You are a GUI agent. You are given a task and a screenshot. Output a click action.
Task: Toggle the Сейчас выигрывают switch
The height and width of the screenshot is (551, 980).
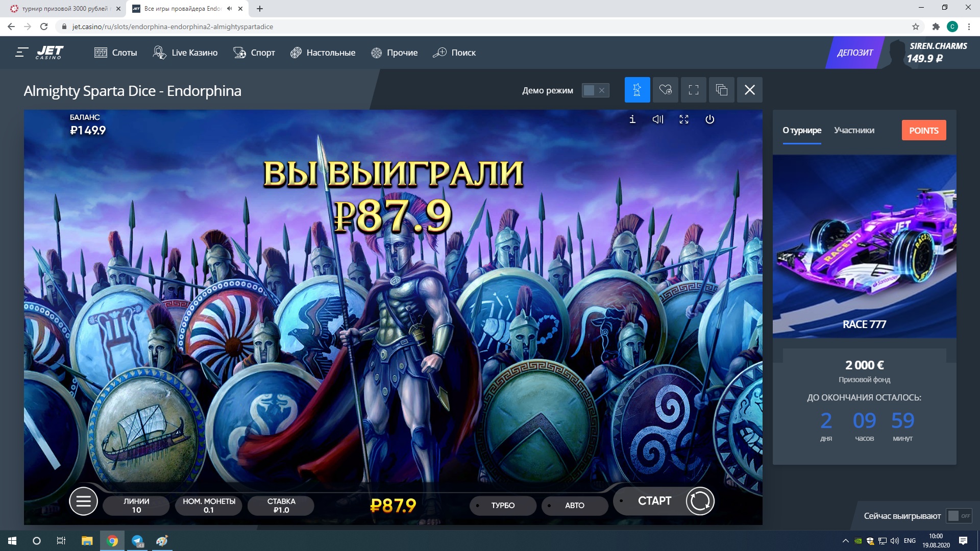(x=959, y=516)
